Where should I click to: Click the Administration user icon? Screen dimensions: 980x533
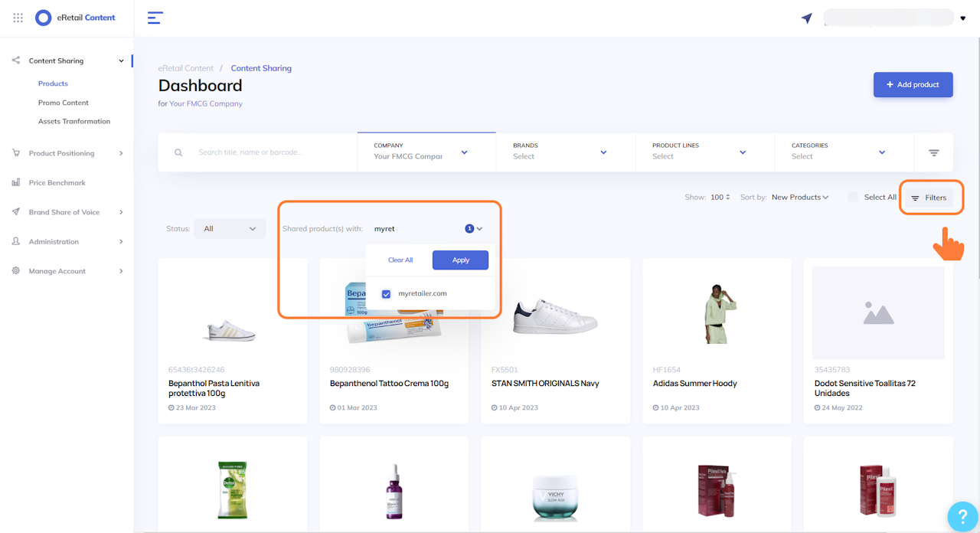(x=16, y=241)
